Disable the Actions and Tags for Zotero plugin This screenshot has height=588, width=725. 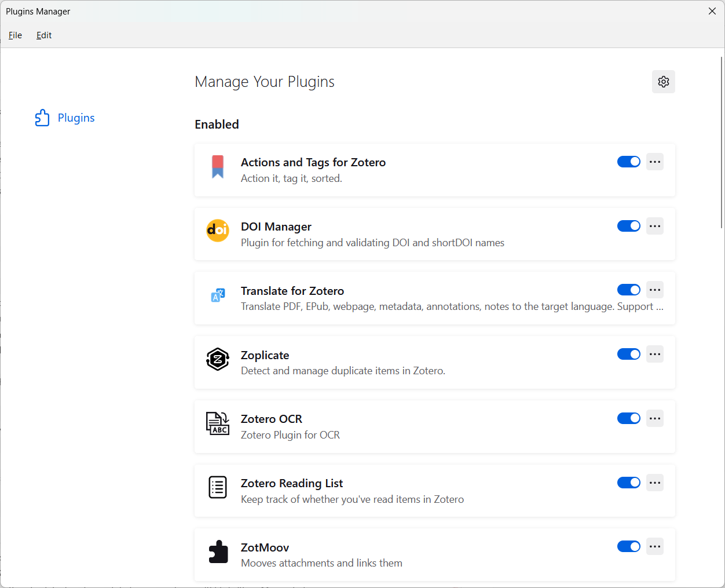[628, 162]
